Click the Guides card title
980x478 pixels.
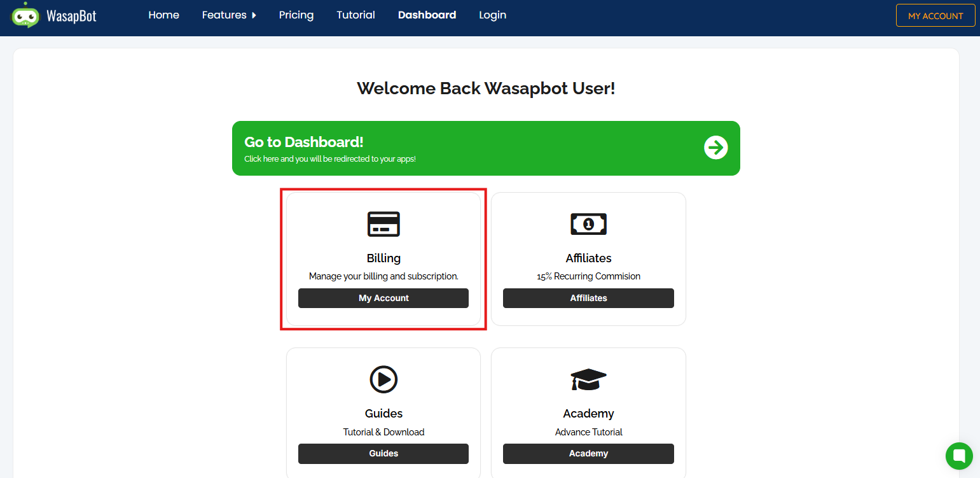click(383, 413)
